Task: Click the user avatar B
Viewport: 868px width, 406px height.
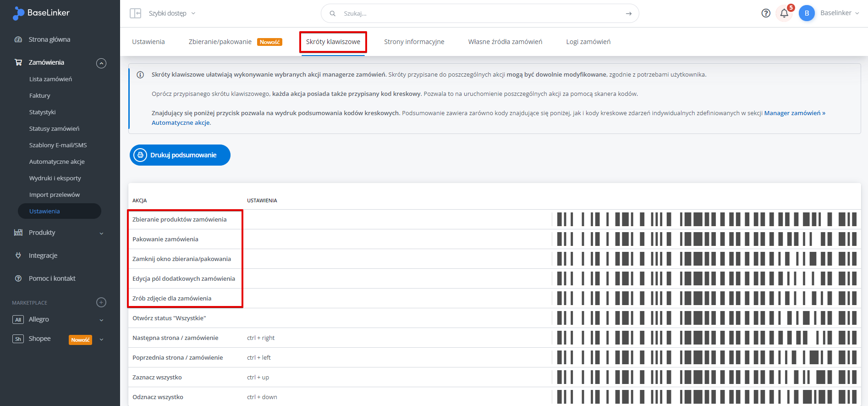Action: pos(807,13)
